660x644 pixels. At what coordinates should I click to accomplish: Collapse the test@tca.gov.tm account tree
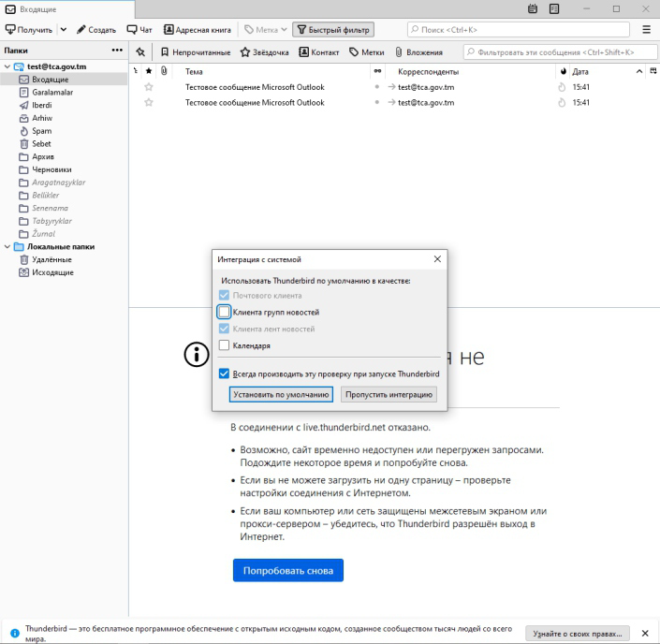point(7,66)
